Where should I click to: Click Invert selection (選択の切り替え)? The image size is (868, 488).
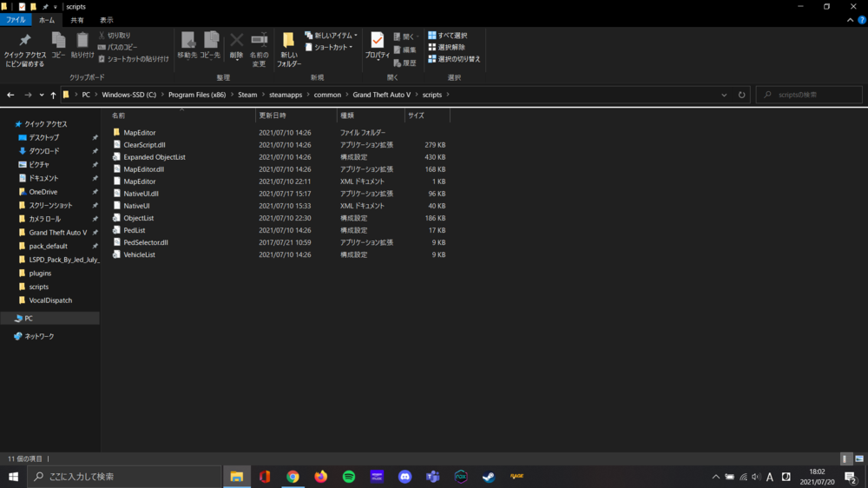tap(454, 59)
